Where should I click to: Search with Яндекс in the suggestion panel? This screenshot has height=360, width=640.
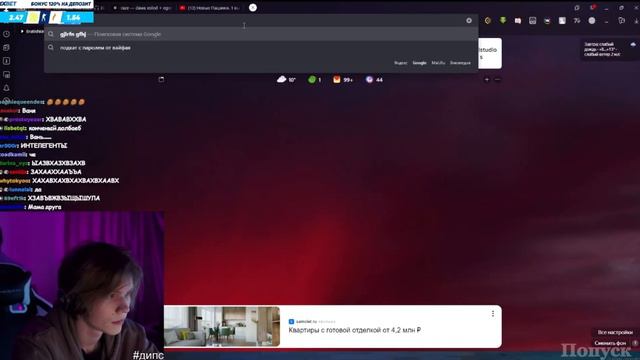(x=400, y=63)
